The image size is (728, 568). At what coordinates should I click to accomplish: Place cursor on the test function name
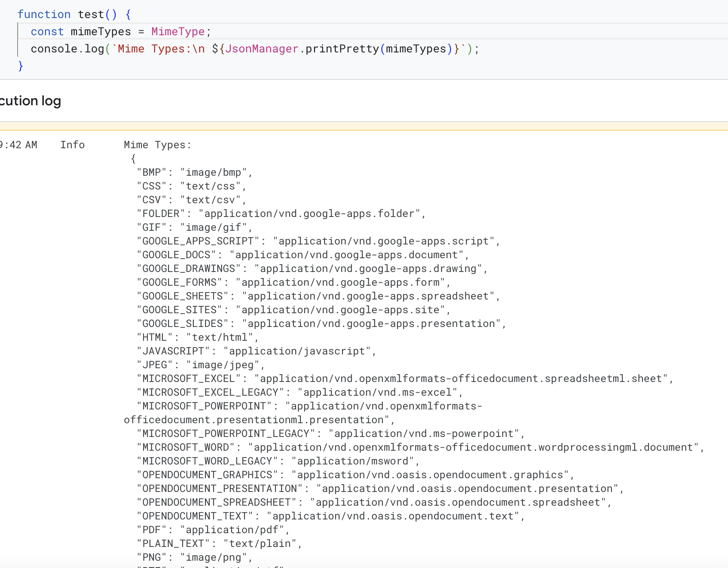click(x=91, y=15)
